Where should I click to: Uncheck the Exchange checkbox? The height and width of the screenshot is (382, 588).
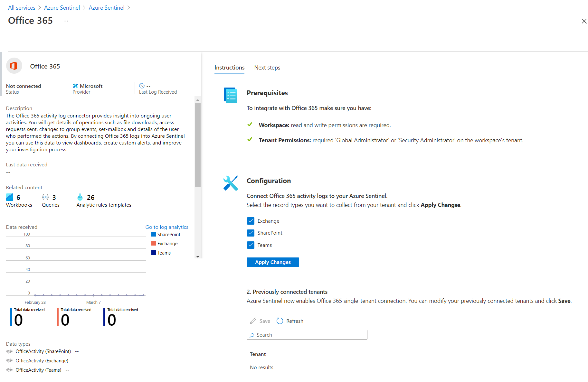[251, 221]
